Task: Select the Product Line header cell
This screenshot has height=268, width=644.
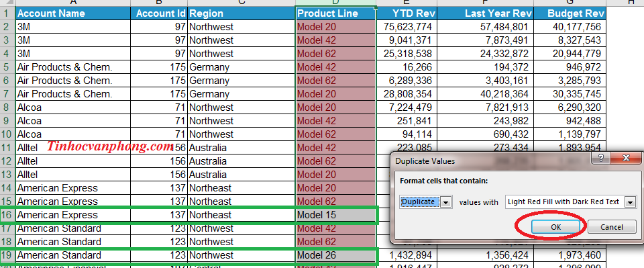Action: [x=335, y=13]
